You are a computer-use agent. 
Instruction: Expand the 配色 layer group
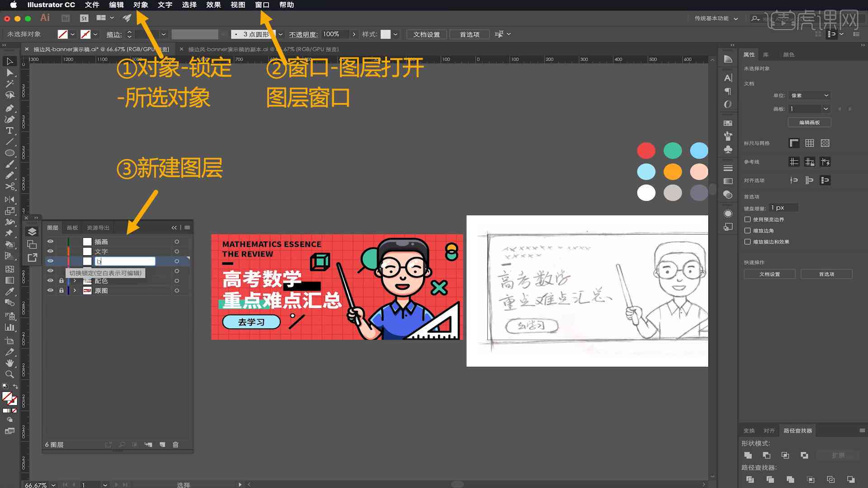pyautogui.click(x=75, y=281)
